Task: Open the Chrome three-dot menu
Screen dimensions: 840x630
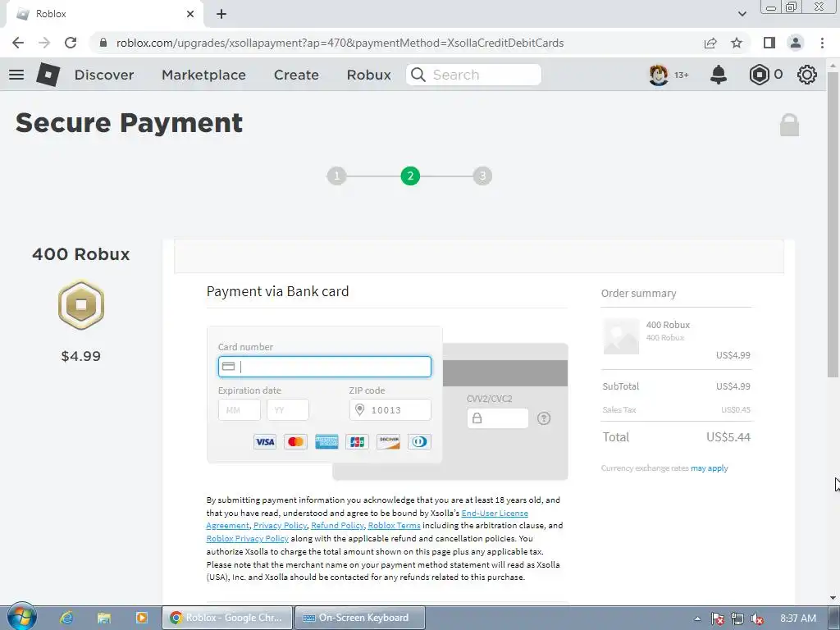Action: click(x=822, y=43)
